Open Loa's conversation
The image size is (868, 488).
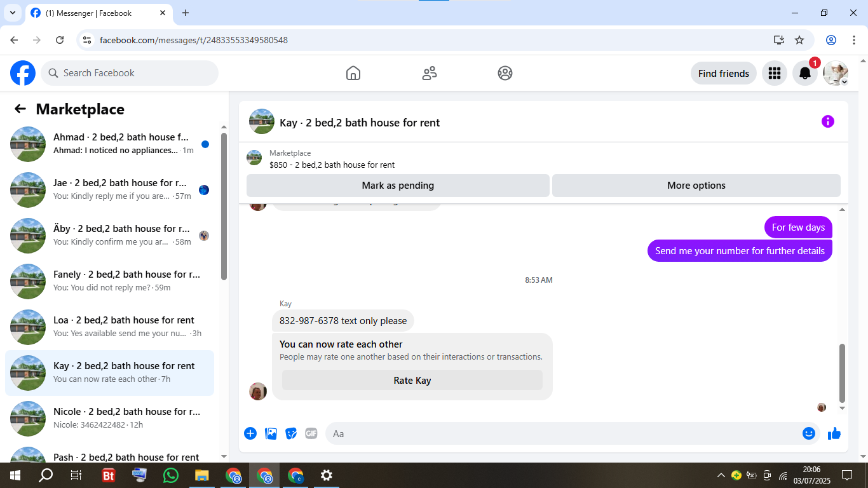click(109, 327)
